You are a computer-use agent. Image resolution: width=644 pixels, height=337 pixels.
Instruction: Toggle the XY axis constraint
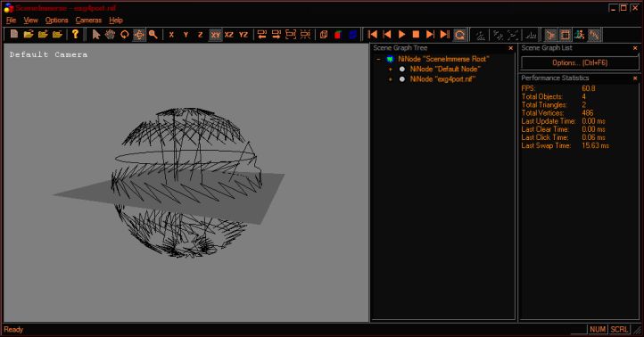pos(215,35)
